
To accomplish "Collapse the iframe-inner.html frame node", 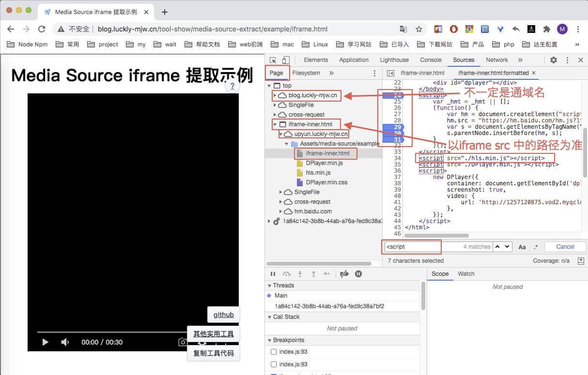I will pos(275,124).
